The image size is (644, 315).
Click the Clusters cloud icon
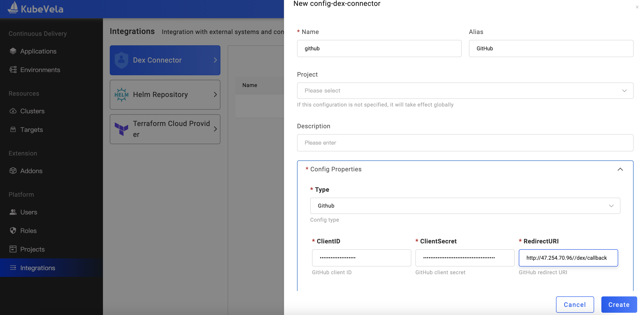pos(13,111)
